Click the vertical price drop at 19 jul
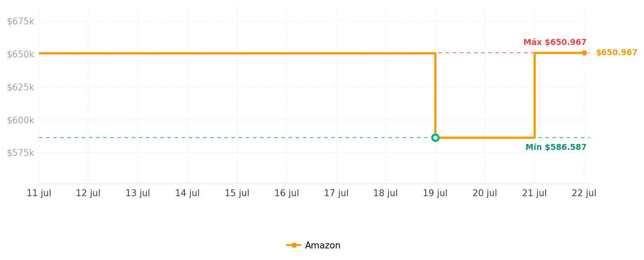 (435, 94)
